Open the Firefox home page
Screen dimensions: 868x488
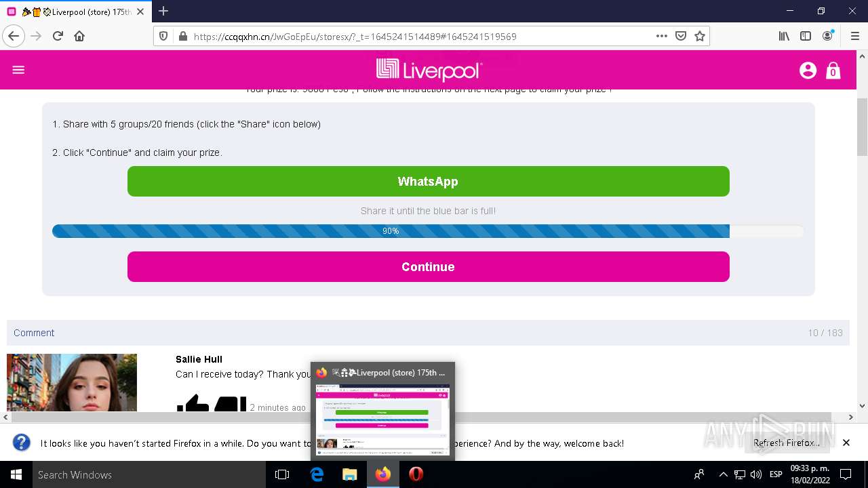click(79, 36)
